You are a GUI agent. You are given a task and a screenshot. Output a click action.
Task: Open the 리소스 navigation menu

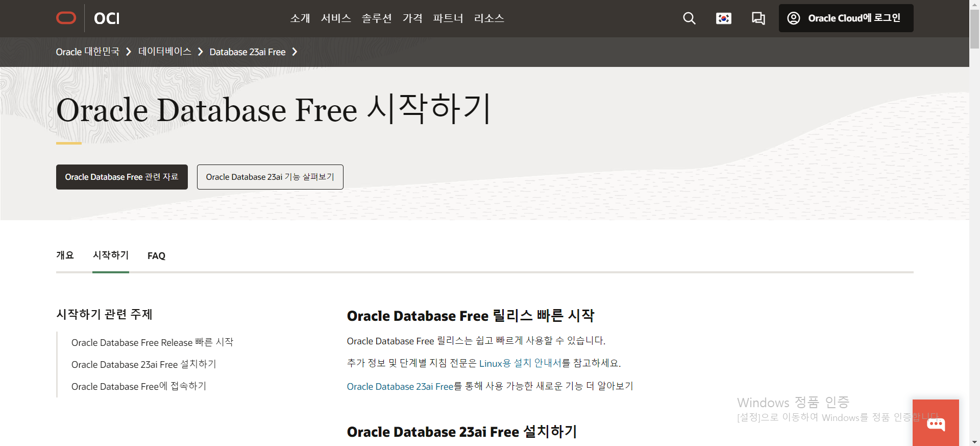coord(489,18)
